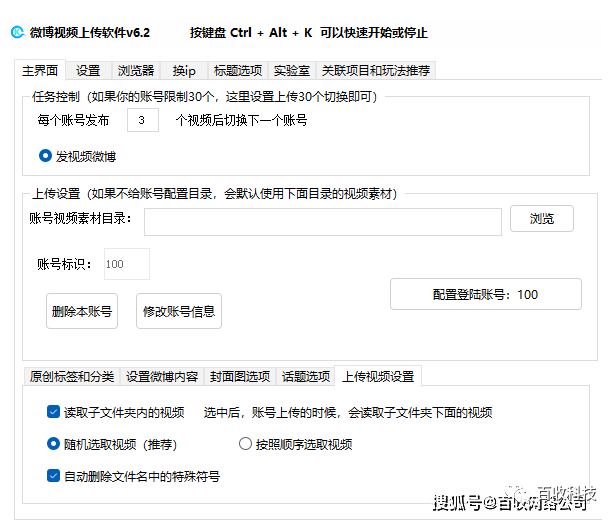The width and height of the screenshot is (616, 521).
Task: Toggle the 读取子文件夹内的视频 checkbox
Action: (53, 412)
